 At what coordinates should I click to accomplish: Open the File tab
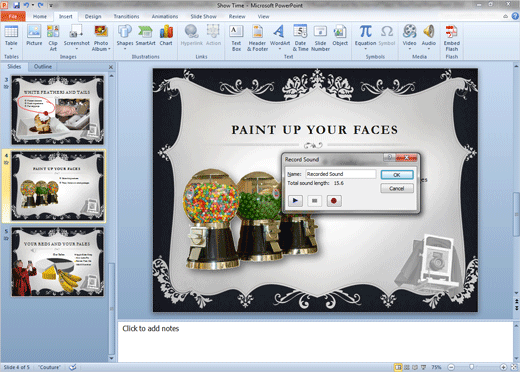click(13, 16)
